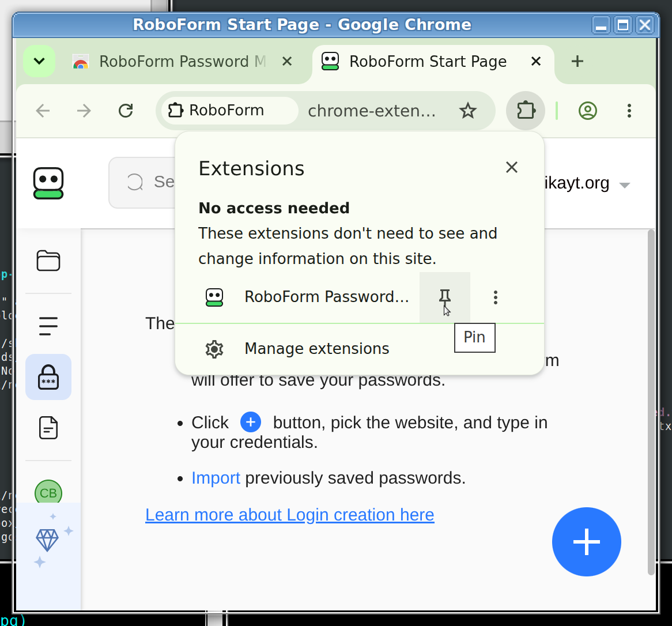Bookmark this page with the star icon
Image resolution: width=672 pixels, height=626 pixels.
[x=467, y=111]
